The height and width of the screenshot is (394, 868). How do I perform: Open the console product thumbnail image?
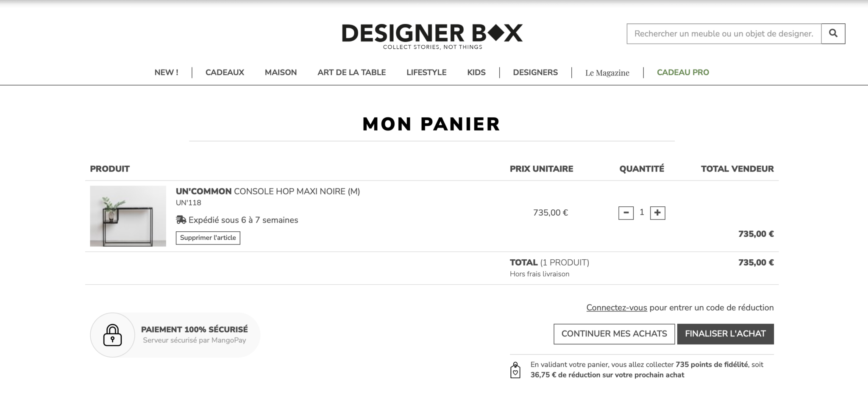[x=128, y=216]
